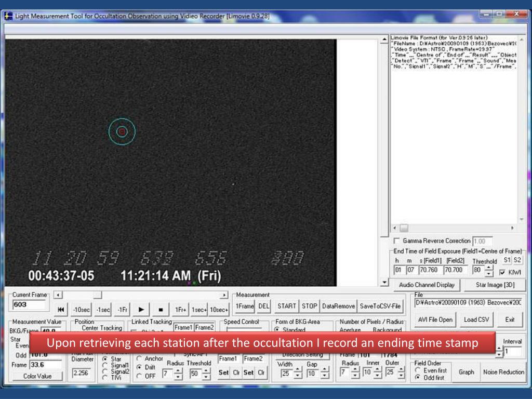Open Noise Reduction settings
The image size is (532, 399).
coord(503,372)
